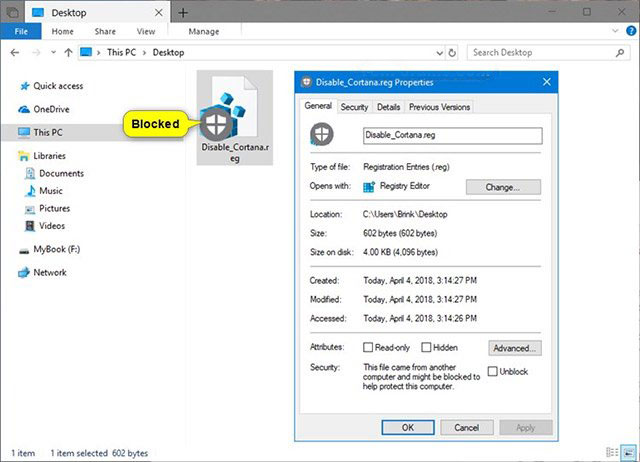640x462 pixels.
Task: Open the Details tab
Action: pos(388,107)
